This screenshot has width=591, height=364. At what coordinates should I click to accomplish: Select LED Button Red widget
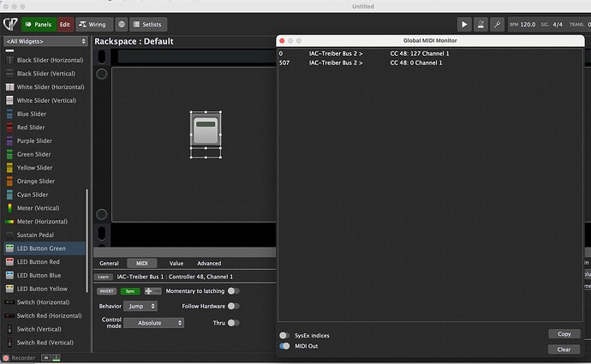click(45, 262)
